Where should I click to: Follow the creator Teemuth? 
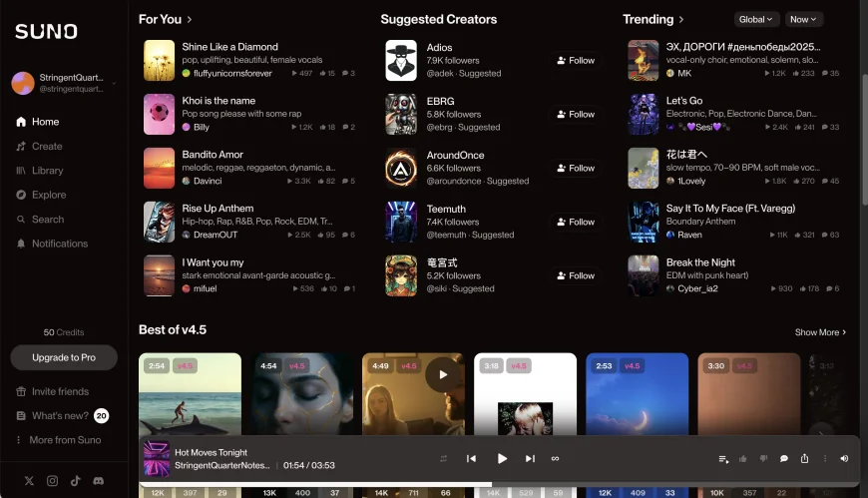(576, 223)
